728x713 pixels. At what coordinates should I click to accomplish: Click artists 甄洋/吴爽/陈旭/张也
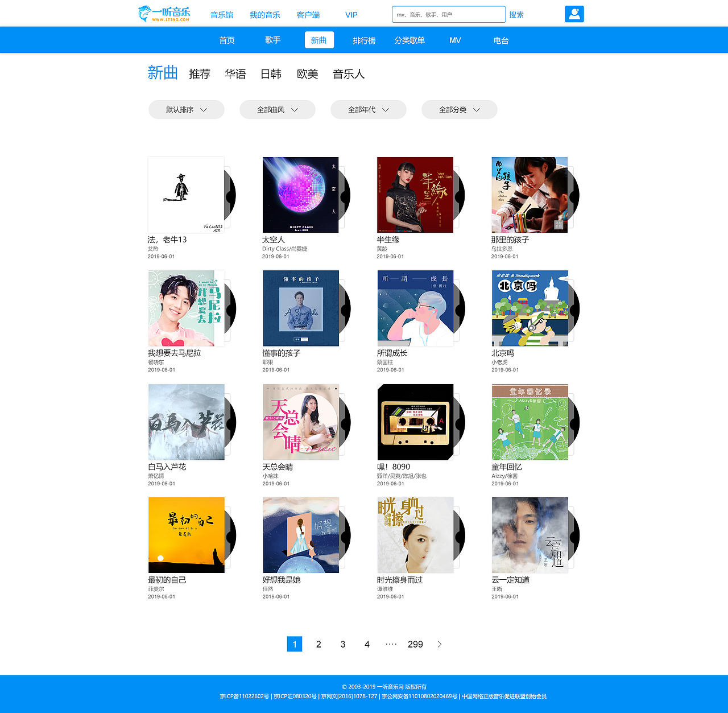[402, 476]
